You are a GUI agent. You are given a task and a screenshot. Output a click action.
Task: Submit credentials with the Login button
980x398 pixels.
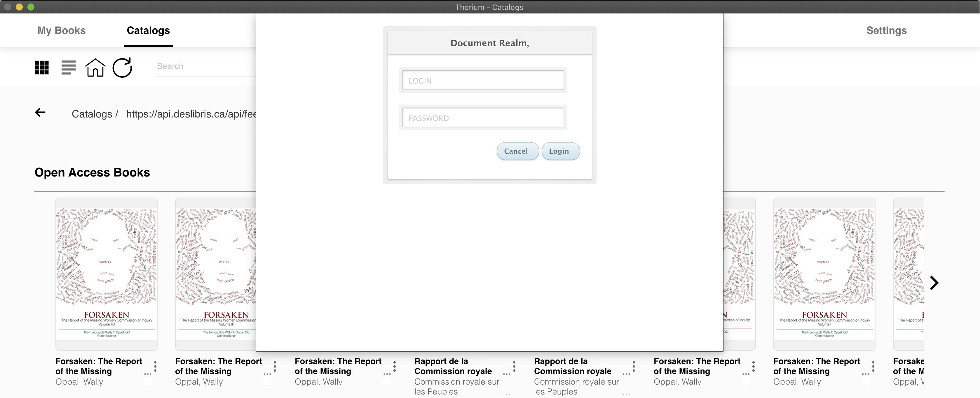pos(560,151)
